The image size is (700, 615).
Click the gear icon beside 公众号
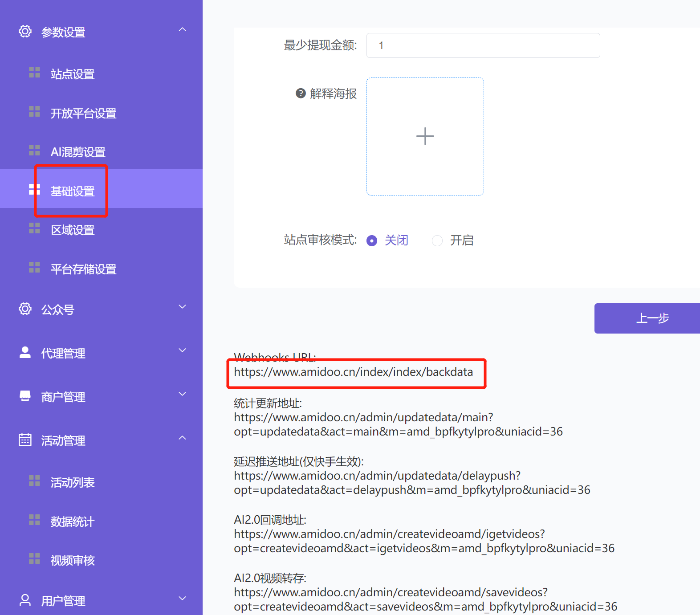tap(25, 309)
